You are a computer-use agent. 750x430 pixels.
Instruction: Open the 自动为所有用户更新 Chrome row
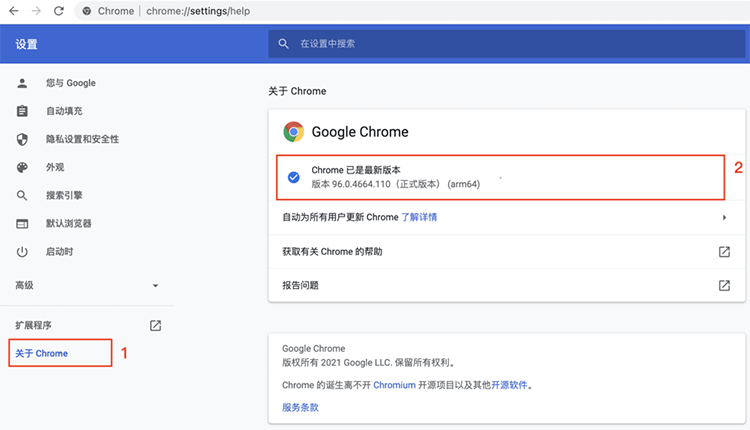[x=507, y=217]
